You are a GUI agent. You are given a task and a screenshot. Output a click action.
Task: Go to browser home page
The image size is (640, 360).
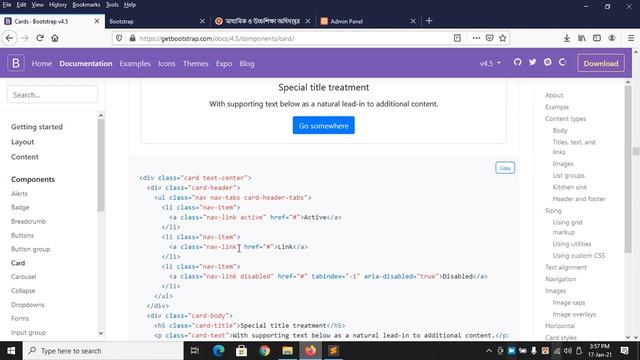(55, 38)
